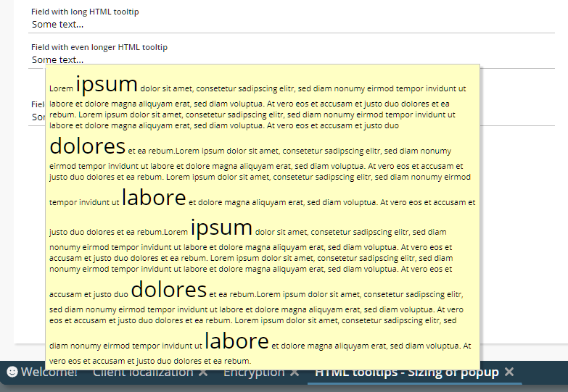568x392 pixels.
Task: Close the HTML tooltips tab
Action: [509, 372]
